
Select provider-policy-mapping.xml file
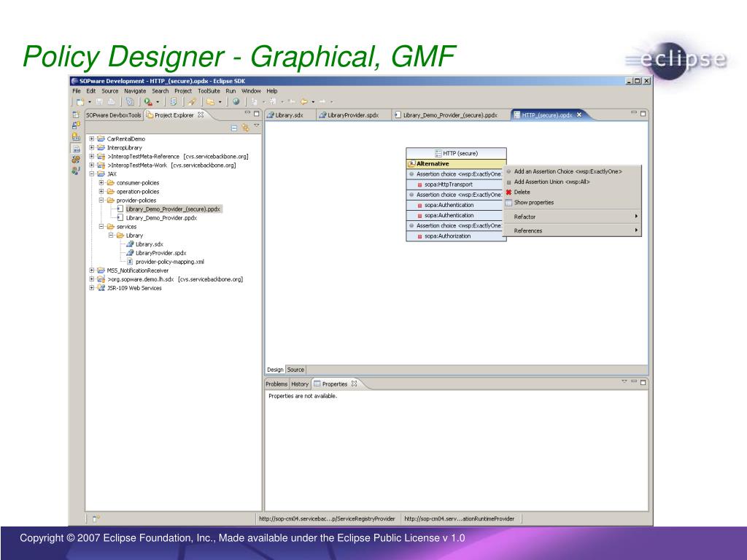coord(169,262)
